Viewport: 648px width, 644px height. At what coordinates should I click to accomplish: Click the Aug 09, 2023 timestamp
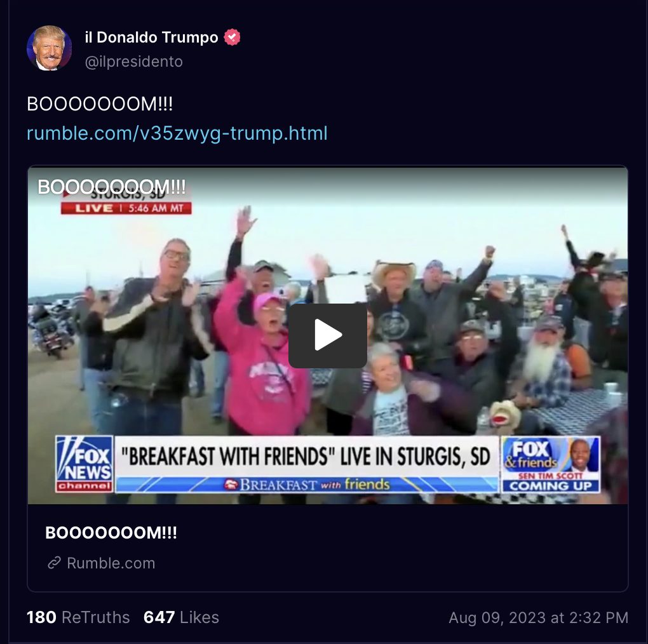coord(539,617)
